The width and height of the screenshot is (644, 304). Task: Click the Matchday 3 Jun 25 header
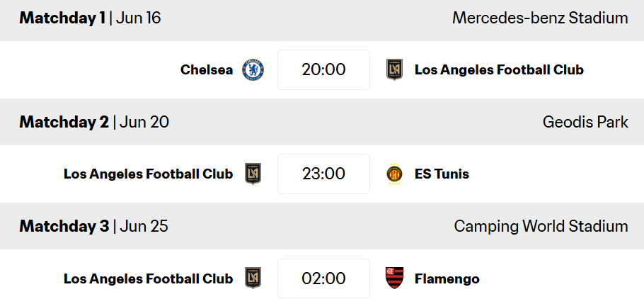point(93,226)
